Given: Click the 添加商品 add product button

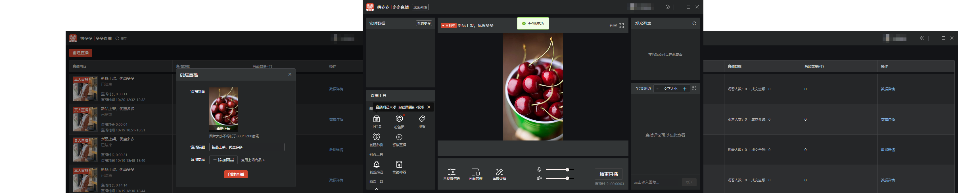Looking at the screenshot, I should [223, 160].
